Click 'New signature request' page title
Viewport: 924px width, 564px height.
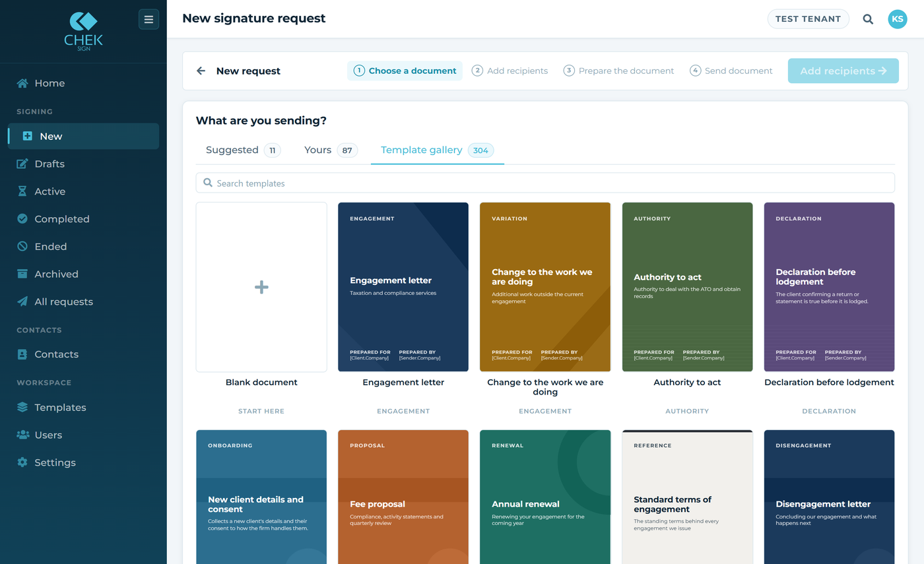point(254,18)
